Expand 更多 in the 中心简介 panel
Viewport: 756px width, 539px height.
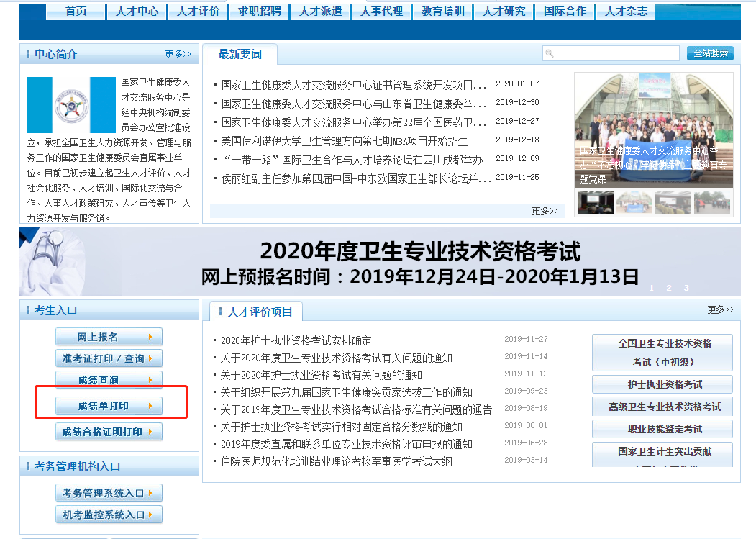[x=178, y=54]
